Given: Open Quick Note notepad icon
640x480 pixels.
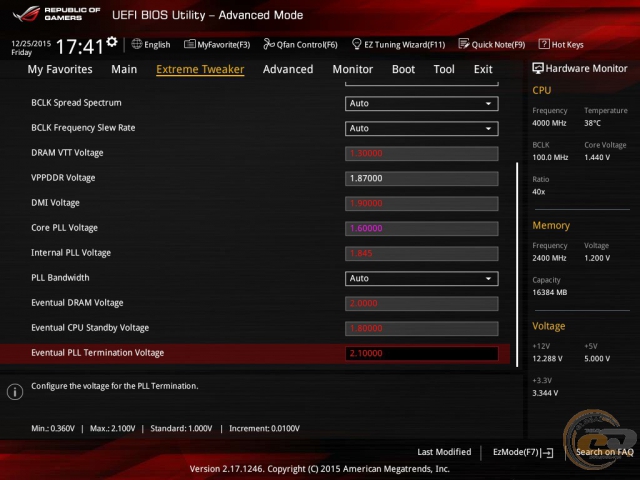Looking at the screenshot, I should (464, 44).
